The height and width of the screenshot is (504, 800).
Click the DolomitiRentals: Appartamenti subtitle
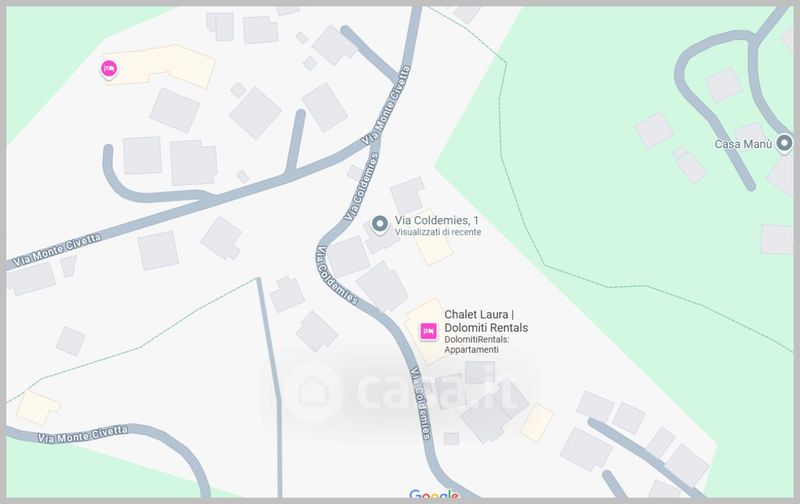pos(477,344)
